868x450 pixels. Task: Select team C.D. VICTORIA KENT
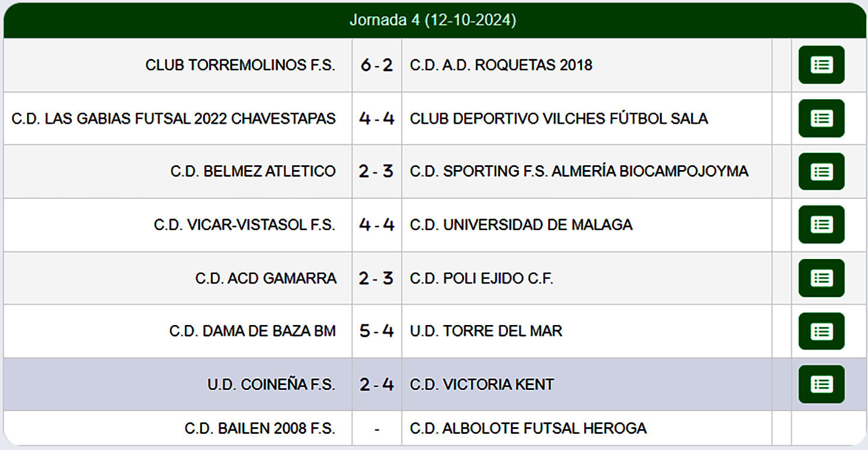pyautogui.click(x=481, y=385)
